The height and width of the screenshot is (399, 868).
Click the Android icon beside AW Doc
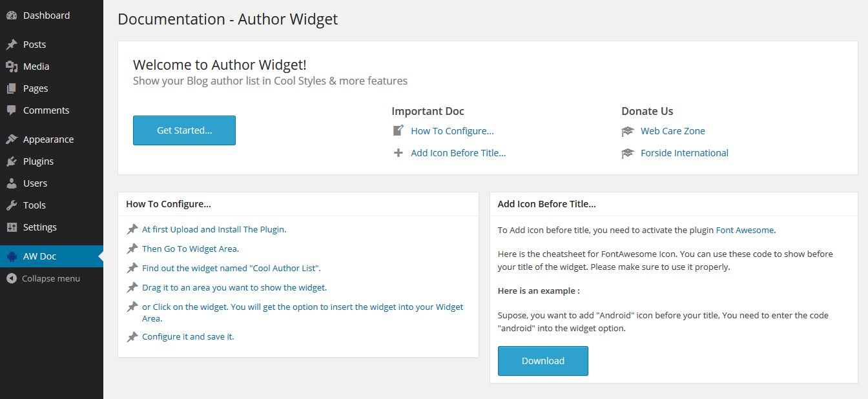coord(12,256)
